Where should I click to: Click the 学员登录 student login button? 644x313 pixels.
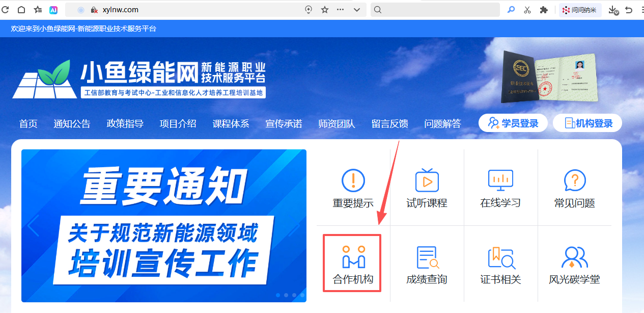click(x=513, y=123)
